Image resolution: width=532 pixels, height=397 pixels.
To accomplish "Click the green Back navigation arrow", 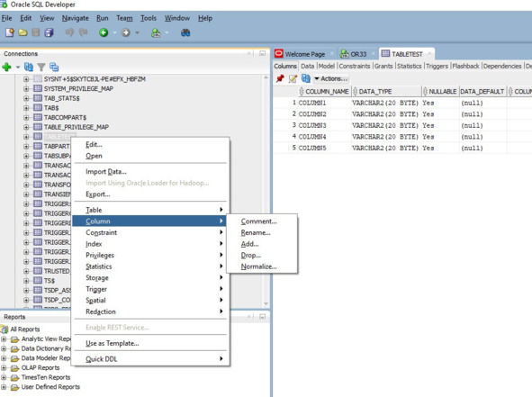I will tap(104, 32).
